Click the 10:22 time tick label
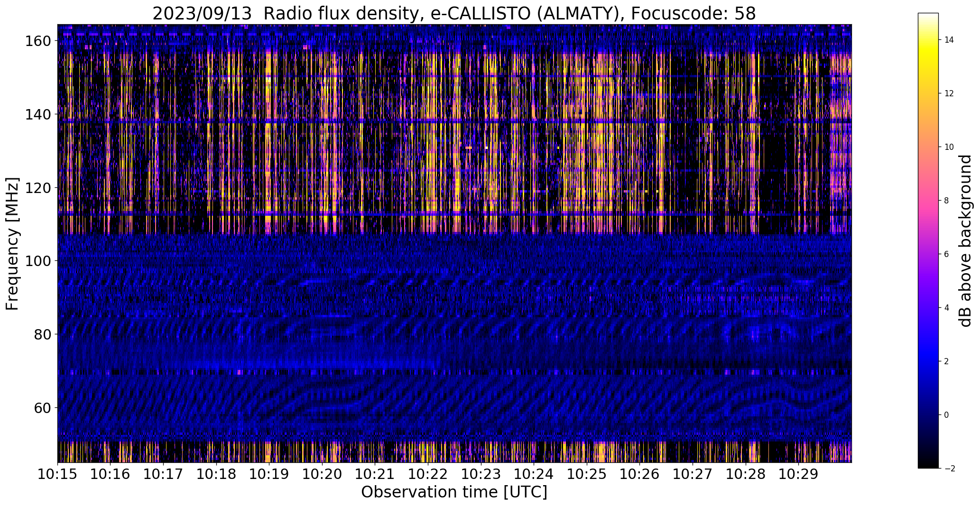980x506 pixels. tap(428, 475)
